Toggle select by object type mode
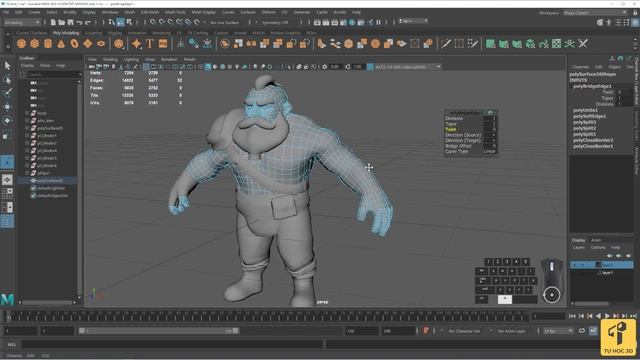 pyautogui.click(x=120, y=22)
